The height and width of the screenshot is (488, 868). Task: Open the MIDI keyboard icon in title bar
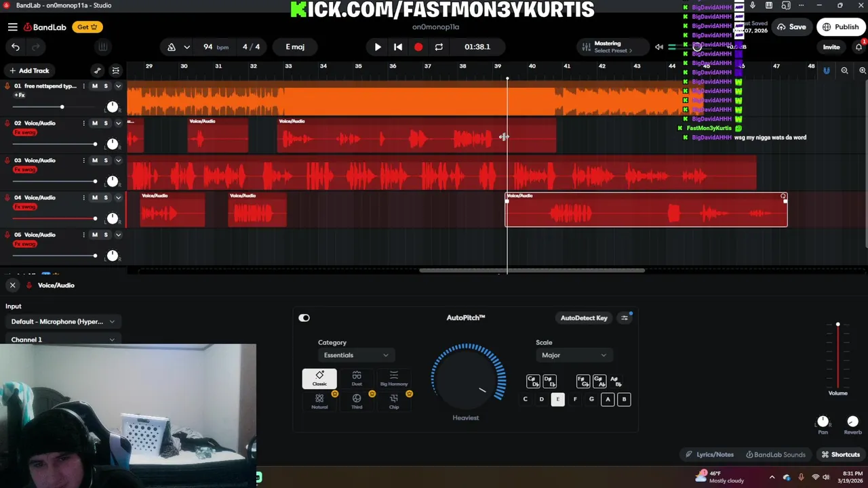769,5
